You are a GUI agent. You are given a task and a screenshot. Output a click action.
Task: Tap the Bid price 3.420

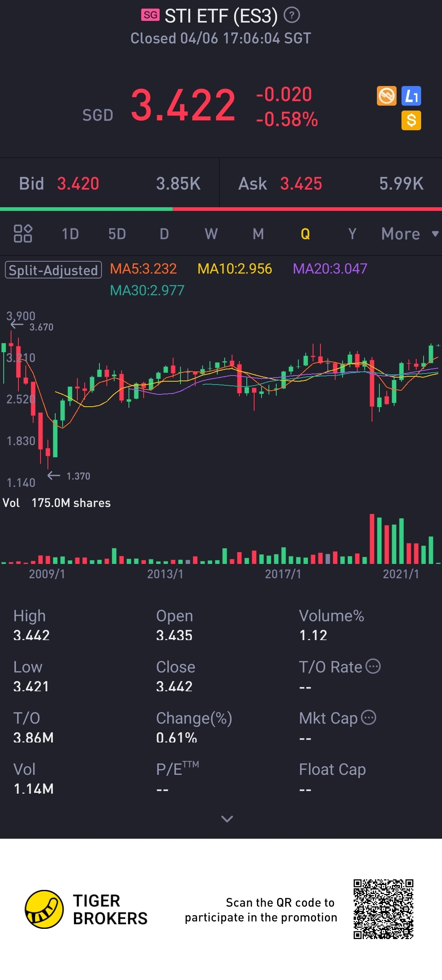[x=78, y=183]
